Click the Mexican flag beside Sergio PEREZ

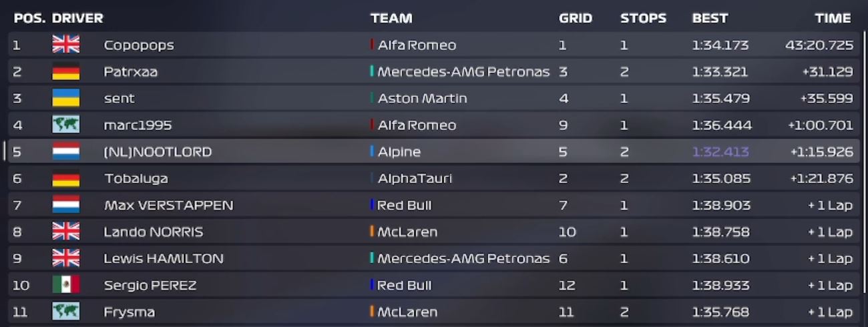(x=65, y=285)
